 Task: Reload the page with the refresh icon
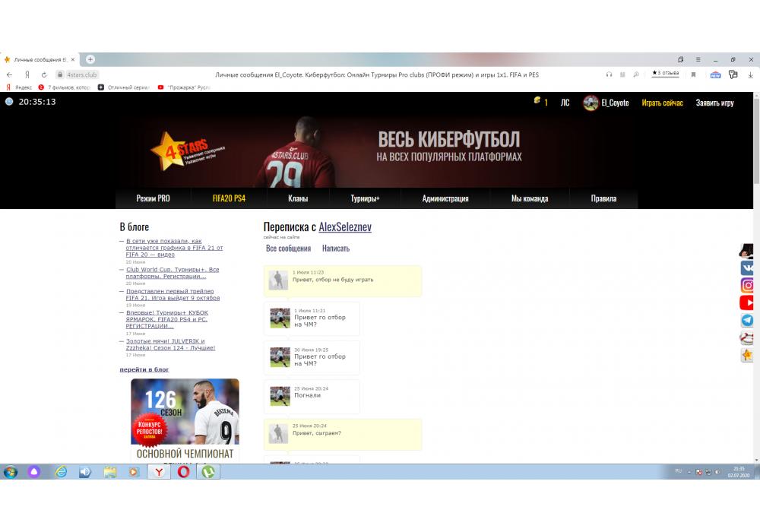[44, 74]
